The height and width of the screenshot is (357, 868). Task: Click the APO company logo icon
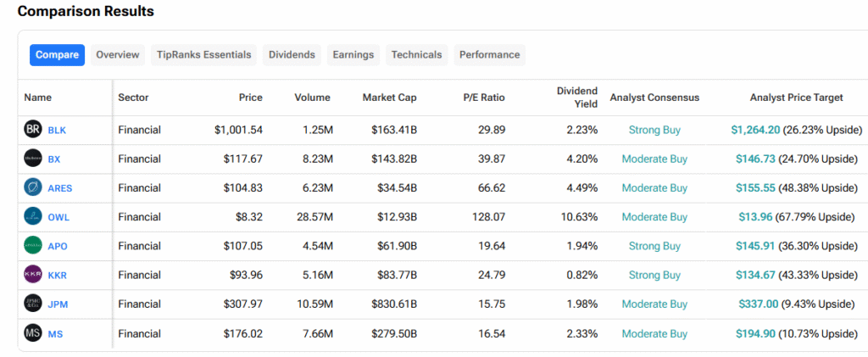33,246
